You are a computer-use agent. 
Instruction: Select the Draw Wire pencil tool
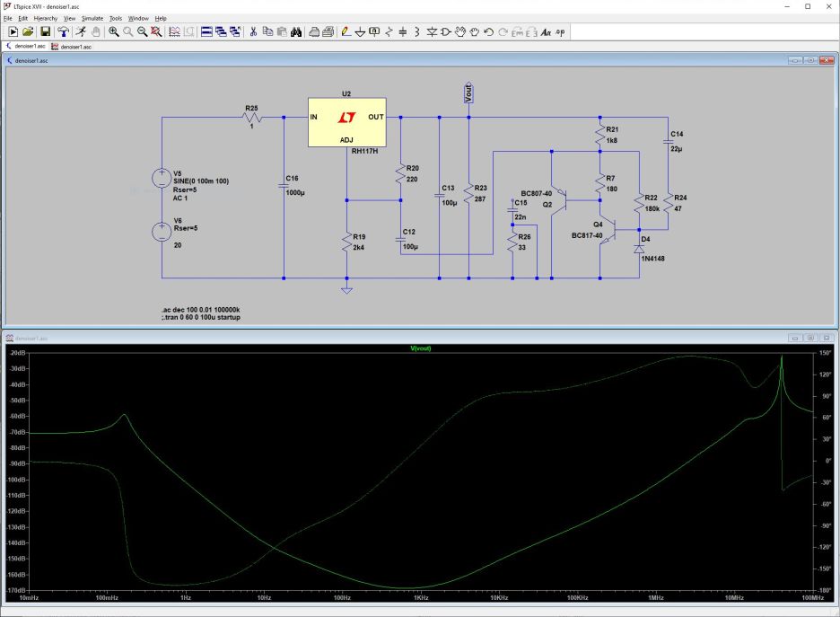point(346,32)
